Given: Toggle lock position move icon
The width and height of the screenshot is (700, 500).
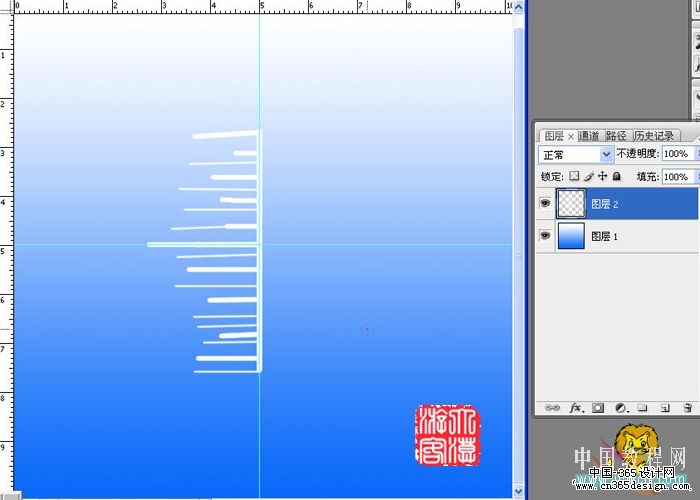Looking at the screenshot, I should 603,176.
